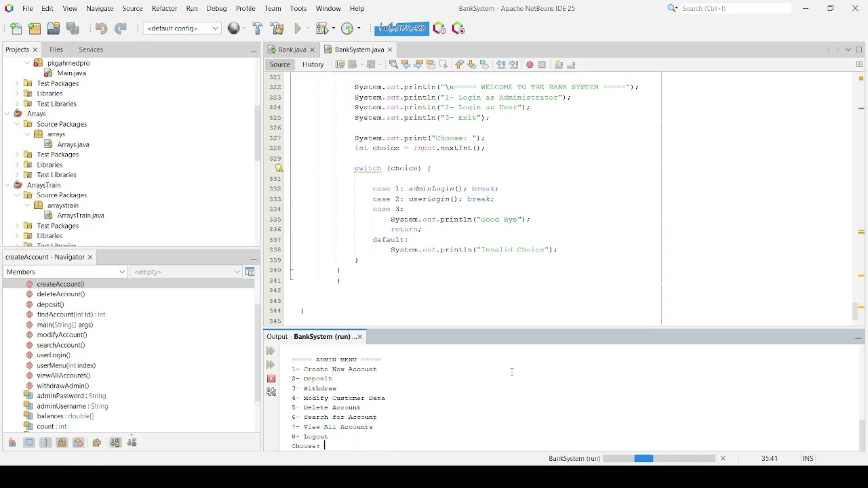Click the Debug Project toolbar icon
Viewport: 868px width, 488px height.
322,28
